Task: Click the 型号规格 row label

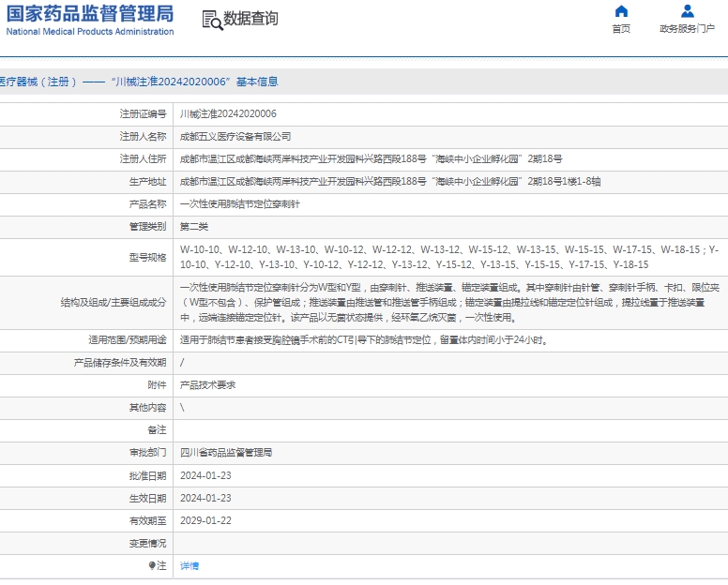Action: [147, 258]
